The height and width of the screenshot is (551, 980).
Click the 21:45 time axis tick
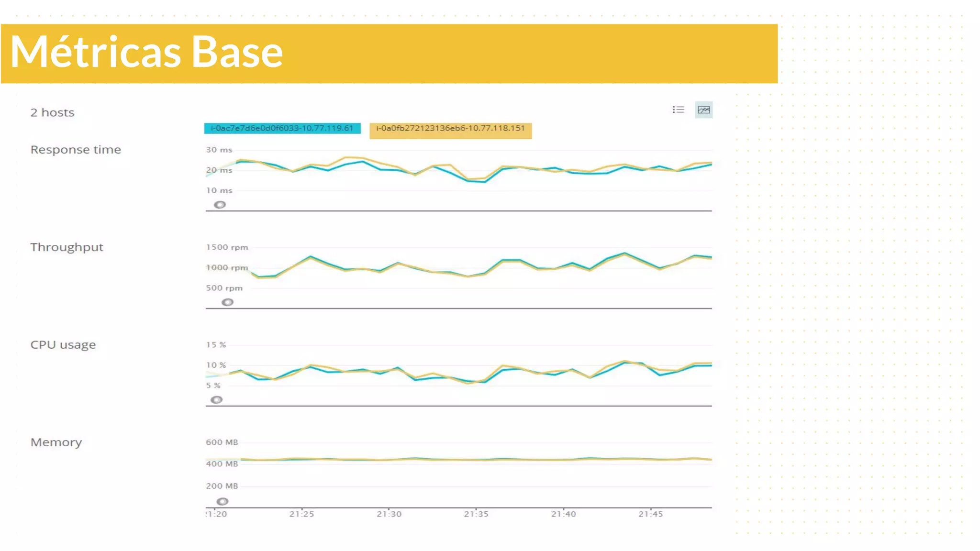coord(651,514)
